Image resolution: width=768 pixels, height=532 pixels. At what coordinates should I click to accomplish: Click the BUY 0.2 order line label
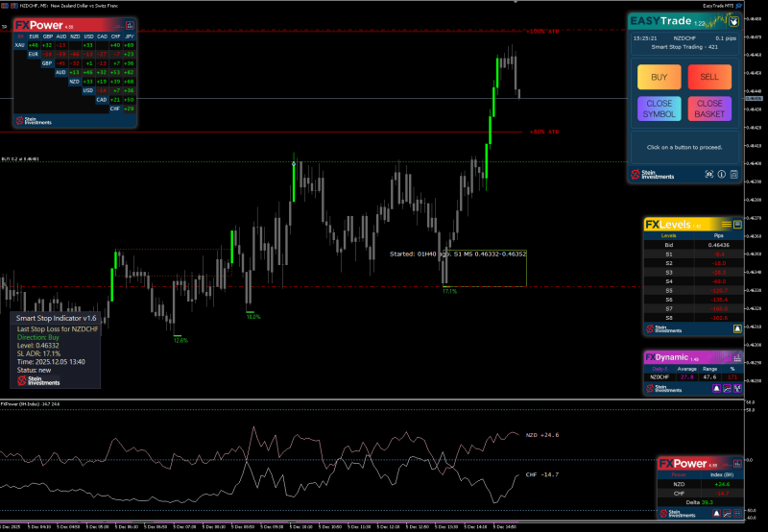20,158
